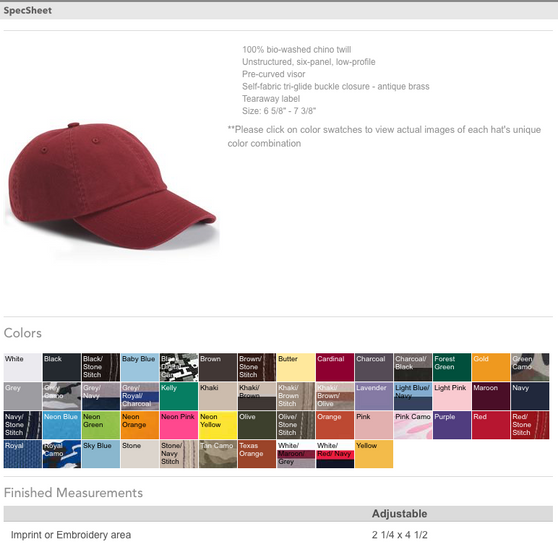Choose the Green Camo swatch

point(530,367)
